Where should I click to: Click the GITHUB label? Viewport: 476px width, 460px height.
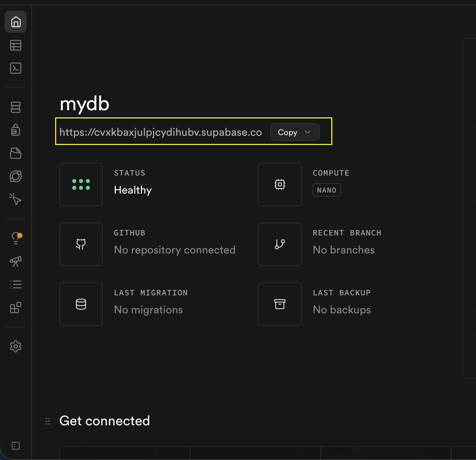click(x=130, y=233)
